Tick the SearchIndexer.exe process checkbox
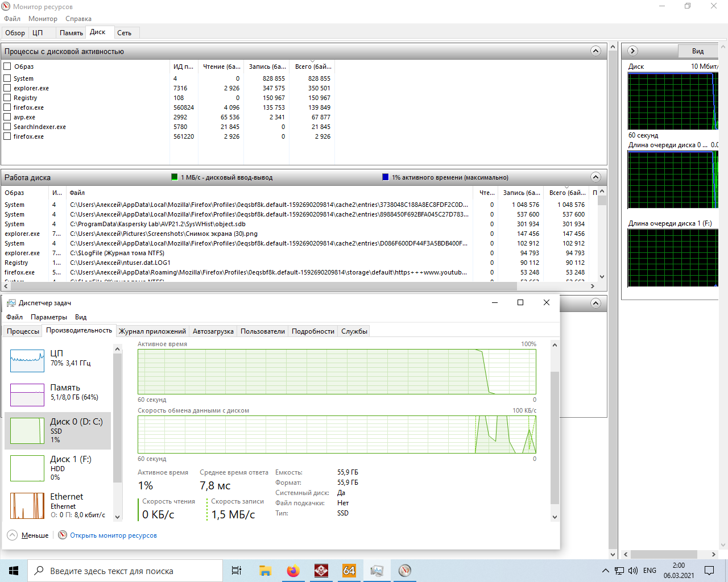The width and height of the screenshot is (728, 582). tap(7, 127)
